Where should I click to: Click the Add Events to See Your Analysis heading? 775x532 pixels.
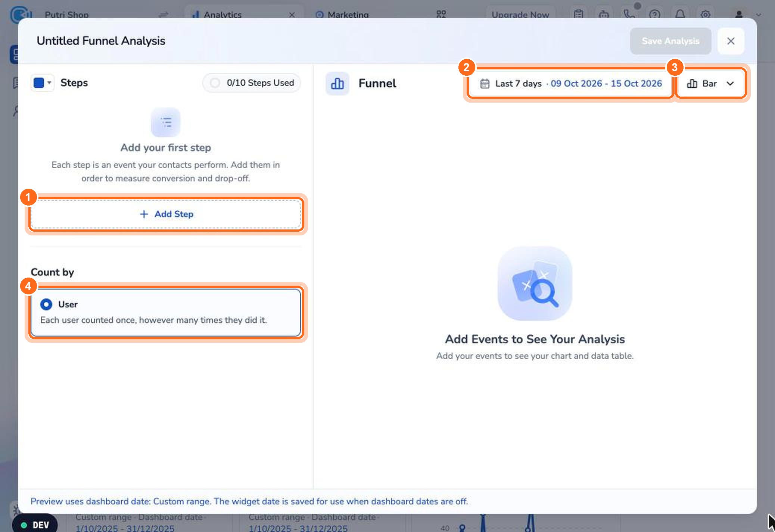click(x=535, y=339)
